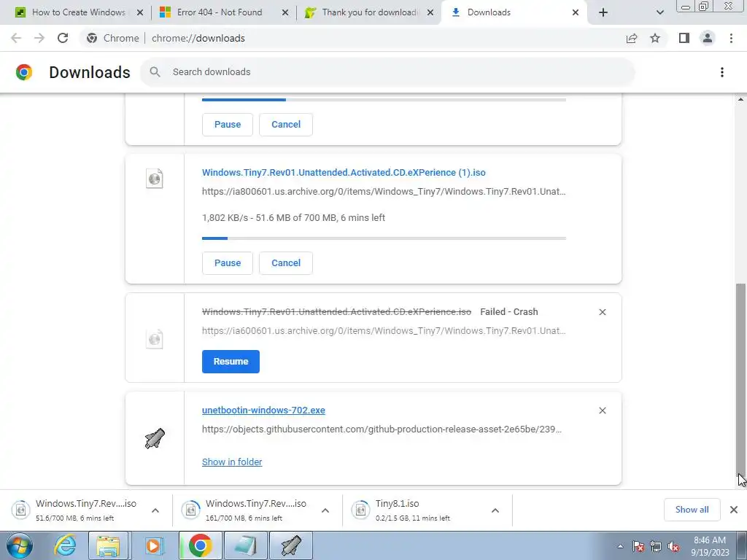Bookmark this tab with the star icon
This screenshot has height=560, width=747.
[x=655, y=38]
